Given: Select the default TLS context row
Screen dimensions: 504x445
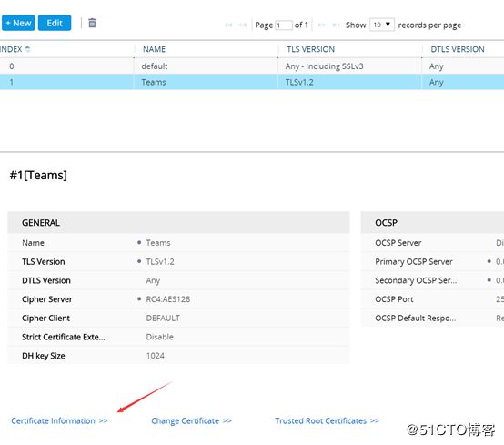Looking at the screenshot, I should click(252, 66).
